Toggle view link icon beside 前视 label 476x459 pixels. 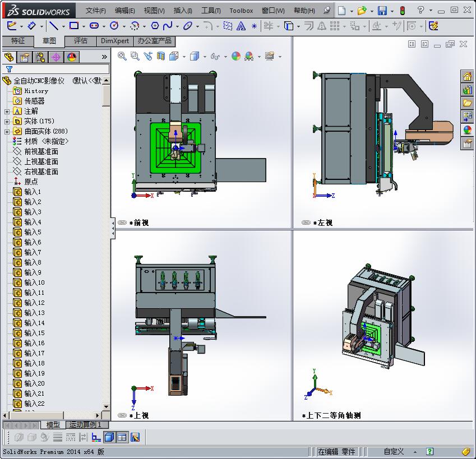[122, 222]
